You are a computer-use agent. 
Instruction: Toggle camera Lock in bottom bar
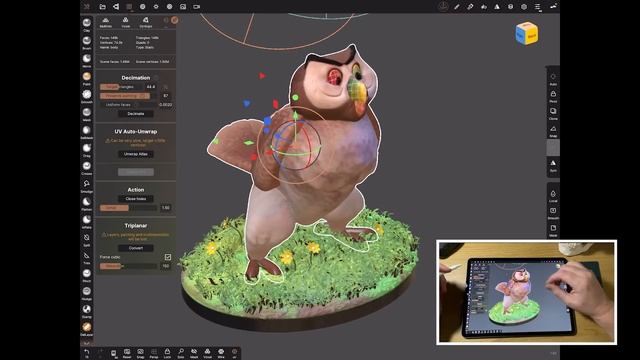point(167,353)
